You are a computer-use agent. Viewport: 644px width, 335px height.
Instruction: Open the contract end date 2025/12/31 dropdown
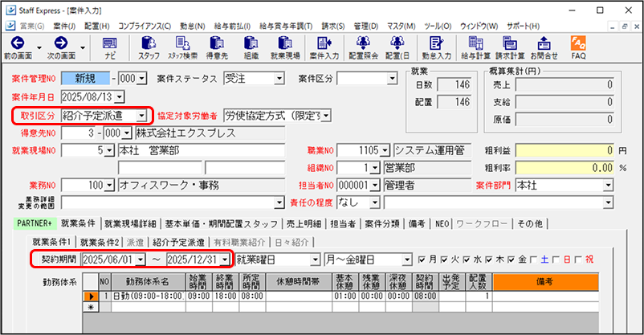(x=225, y=259)
